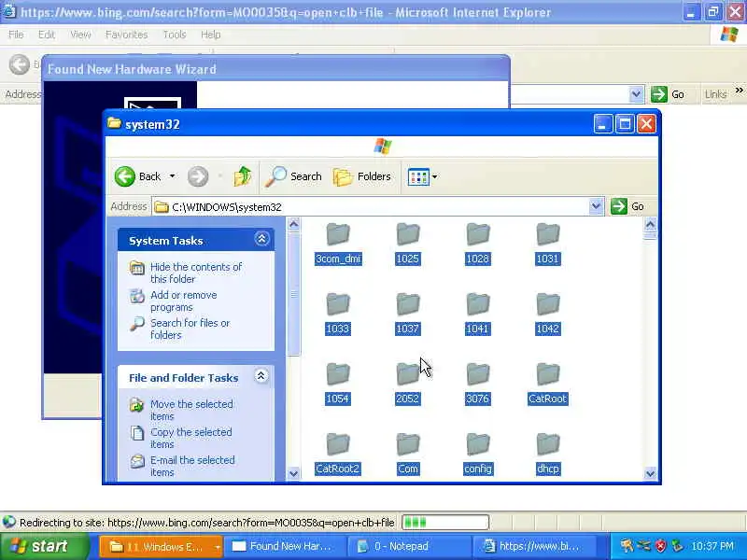This screenshot has width=747, height=560.
Task: Open the File menu in Internet Explorer
Action: [x=16, y=35]
